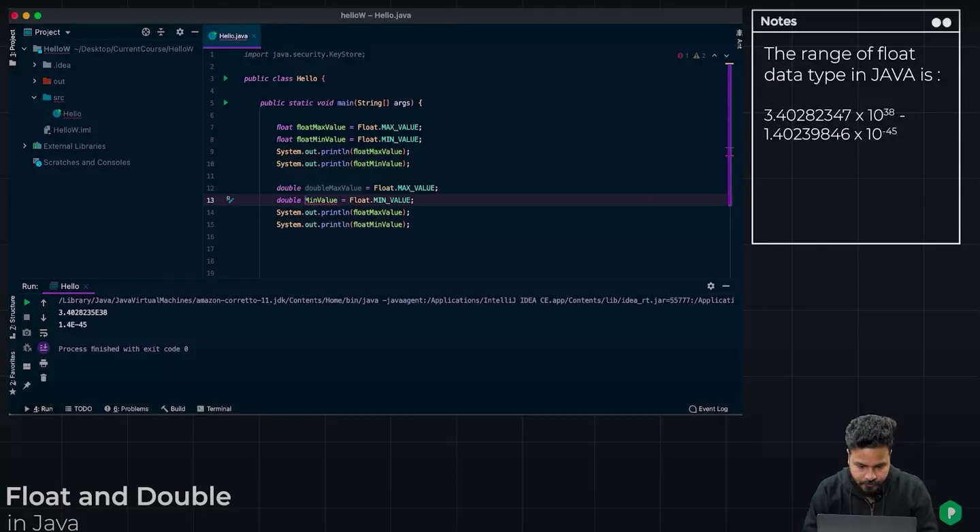Image resolution: width=980 pixels, height=532 pixels.
Task: Open the Event Log
Action: tap(708, 409)
